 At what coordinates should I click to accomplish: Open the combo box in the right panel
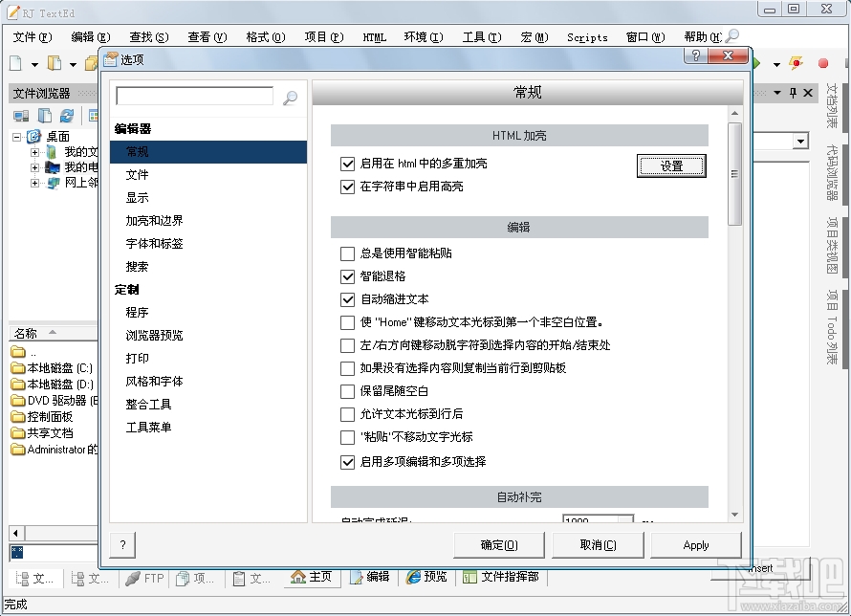click(x=800, y=142)
